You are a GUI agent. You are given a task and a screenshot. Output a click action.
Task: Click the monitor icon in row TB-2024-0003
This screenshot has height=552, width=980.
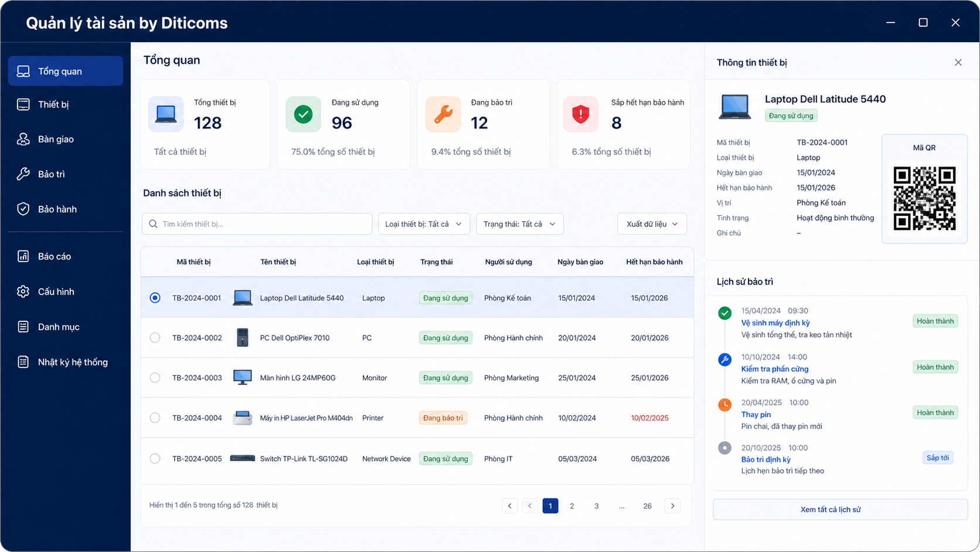coord(243,378)
